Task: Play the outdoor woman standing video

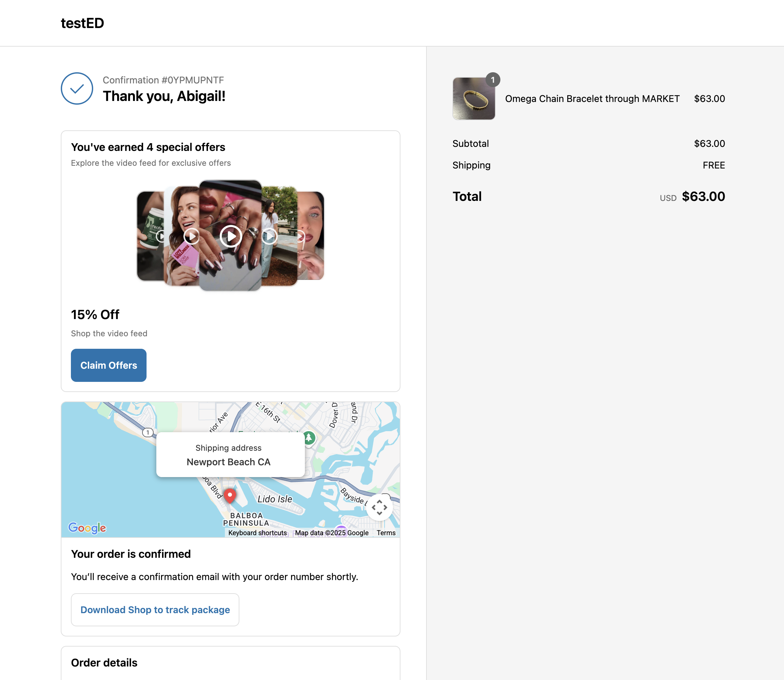Action: coord(270,236)
